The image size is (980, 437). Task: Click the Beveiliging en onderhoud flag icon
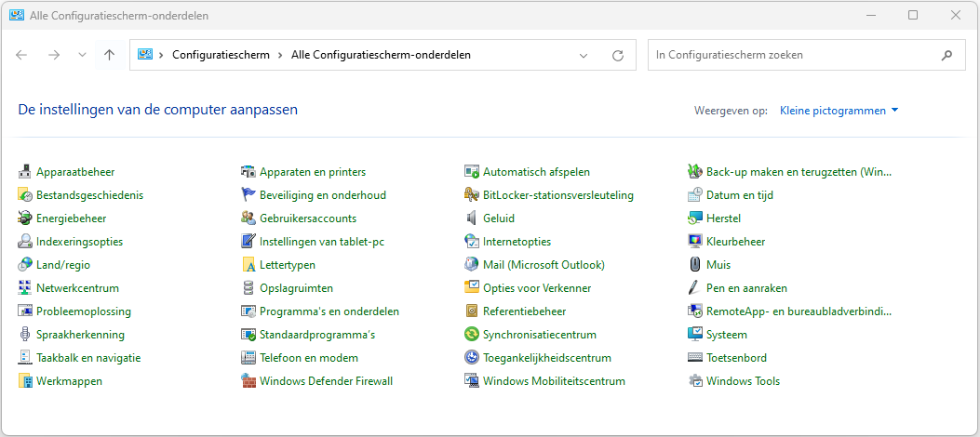tap(248, 194)
